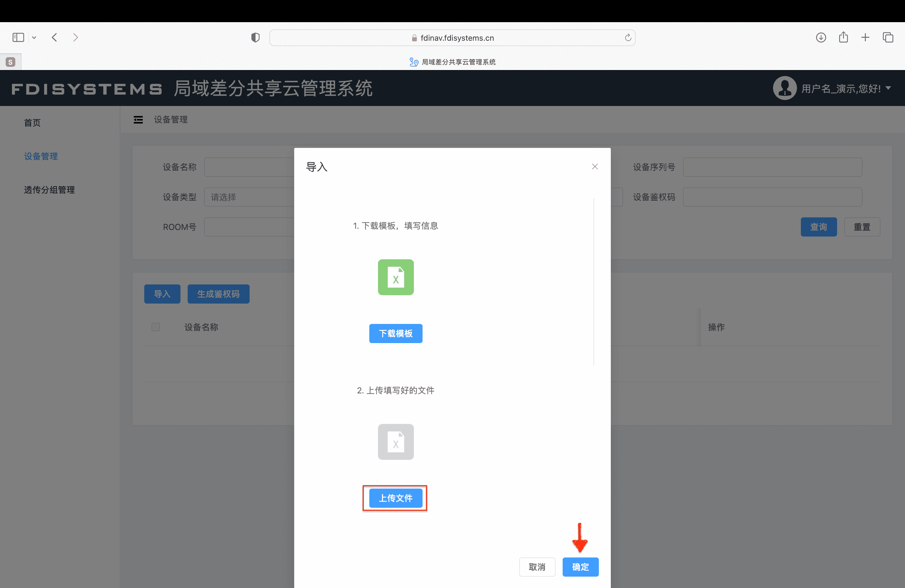Viewport: 905px width, 588px height.
Task: Show tab overview icon
Action: click(888, 37)
